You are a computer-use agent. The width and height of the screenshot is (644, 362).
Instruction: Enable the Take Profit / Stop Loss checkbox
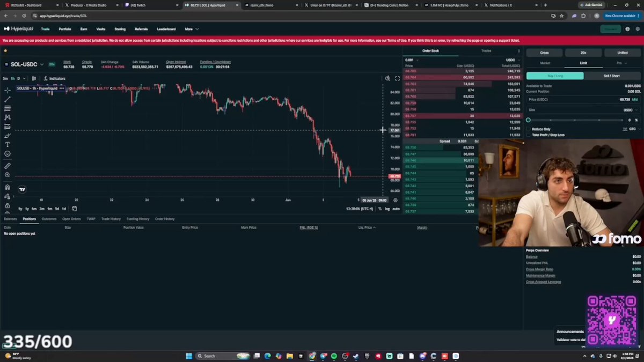coord(529,135)
